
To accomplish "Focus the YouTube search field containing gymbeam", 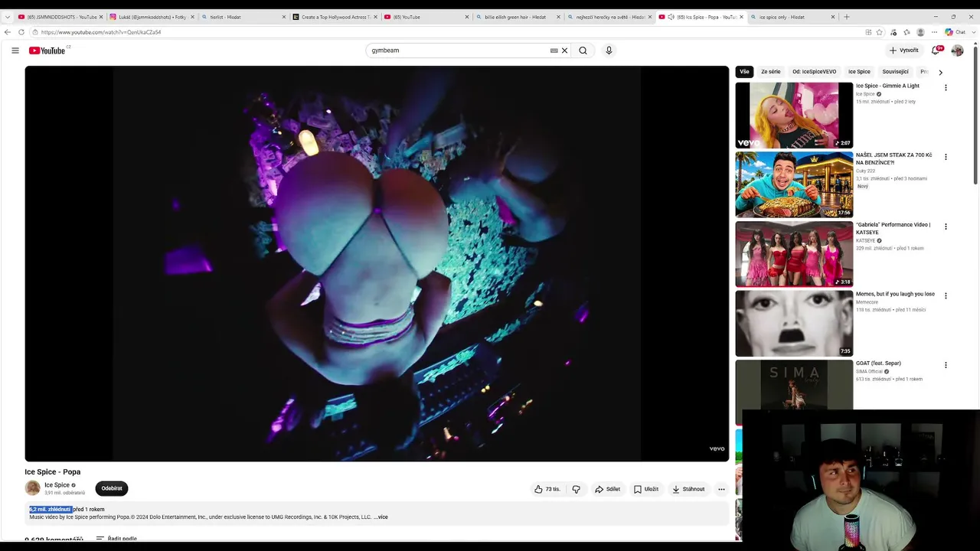I will tap(458, 51).
